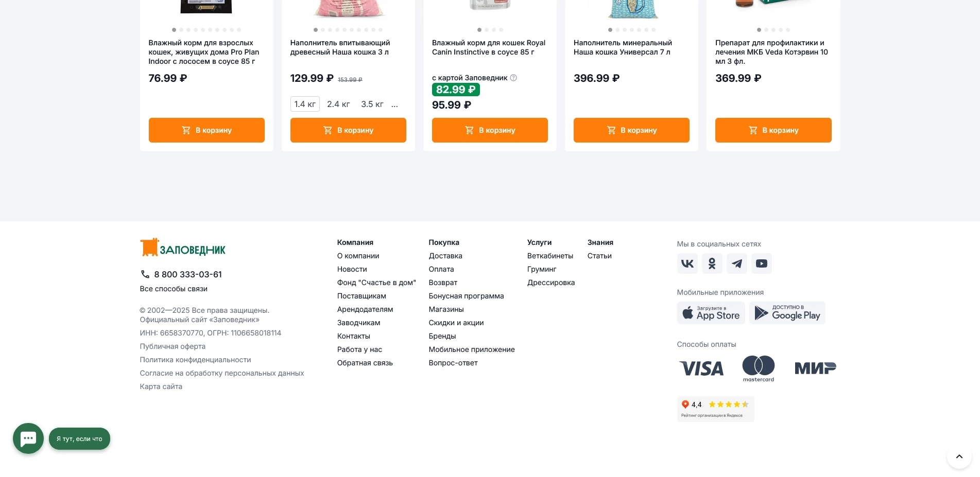The image size is (980, 477).
Task: Open 'Все способы связи' contact options
Action: click(174, 289)
